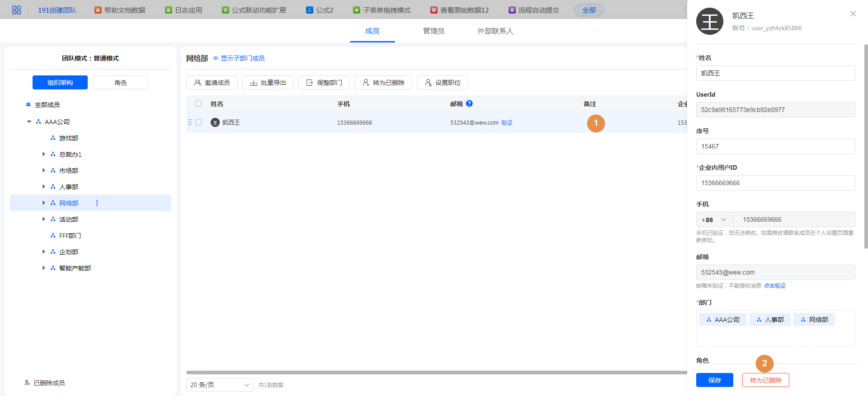Collapse the AAA公司 tree node

[x=29, y=122]
